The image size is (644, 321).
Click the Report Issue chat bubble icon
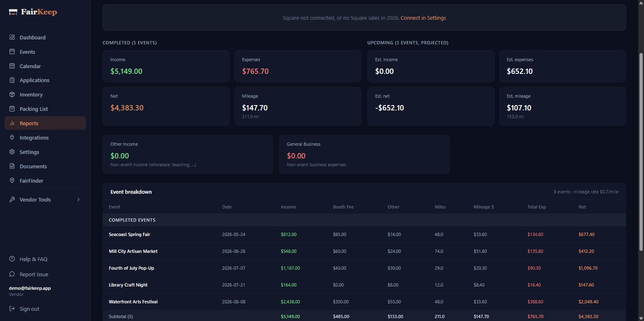click(12, 274)
